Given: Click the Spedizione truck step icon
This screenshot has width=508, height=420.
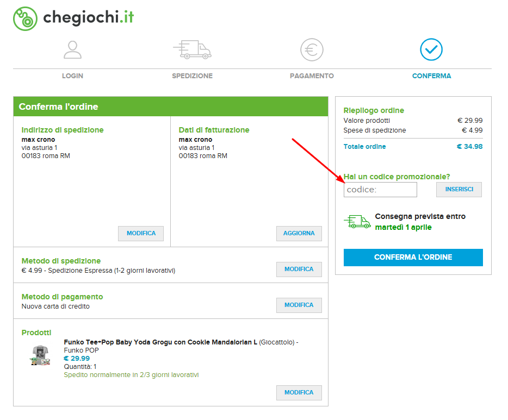Looking at the screenshot, I should 192,49.
